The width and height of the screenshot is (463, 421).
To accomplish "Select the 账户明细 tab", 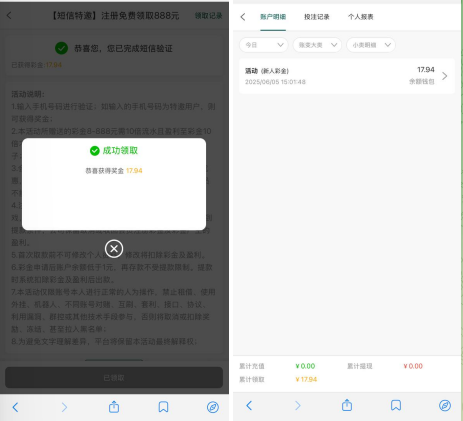I will tap(273, 17).
